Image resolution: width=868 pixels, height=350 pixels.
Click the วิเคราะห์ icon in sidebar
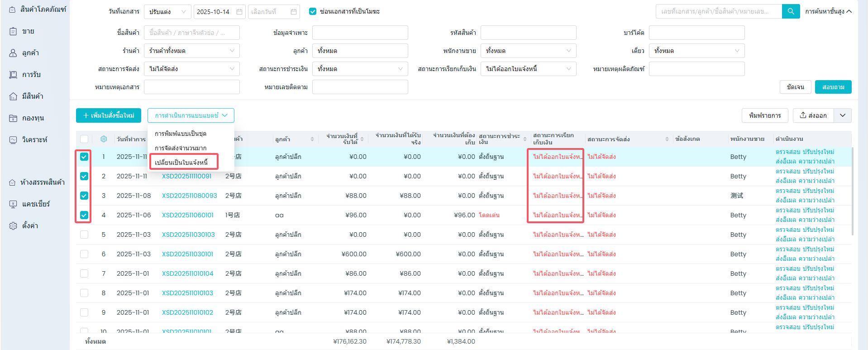pos(13,140)
